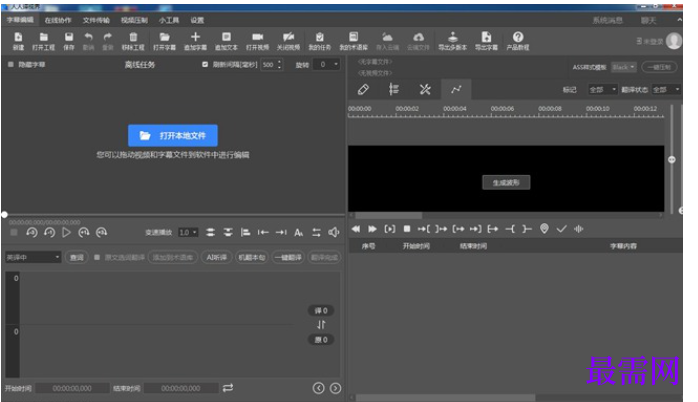
Task: Click the location pin marker icon
Action: 544,229
